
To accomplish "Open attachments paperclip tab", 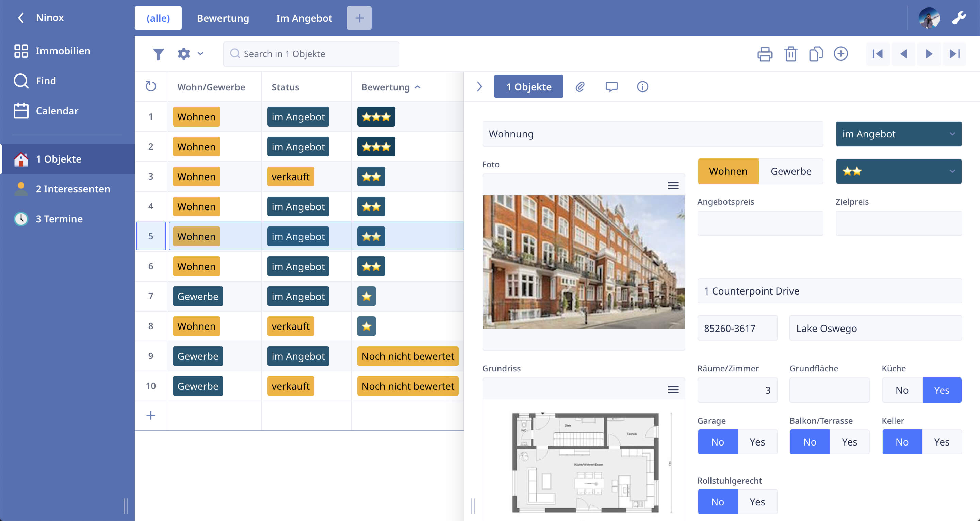I will [580, 87].
